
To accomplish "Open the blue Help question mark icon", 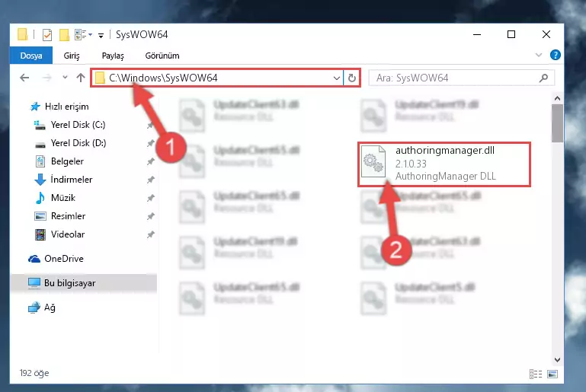I will coord(555,56).
